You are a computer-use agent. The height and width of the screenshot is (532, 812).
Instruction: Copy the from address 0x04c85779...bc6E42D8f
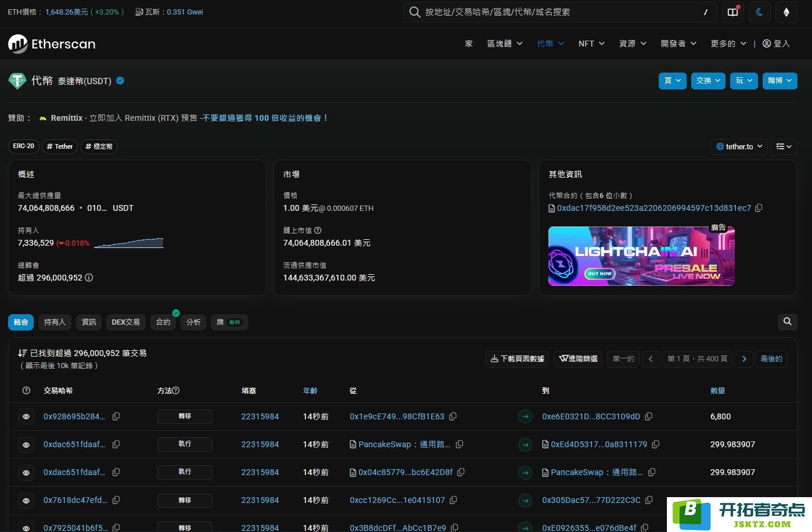pyautogui.click(x=461, y=472)
